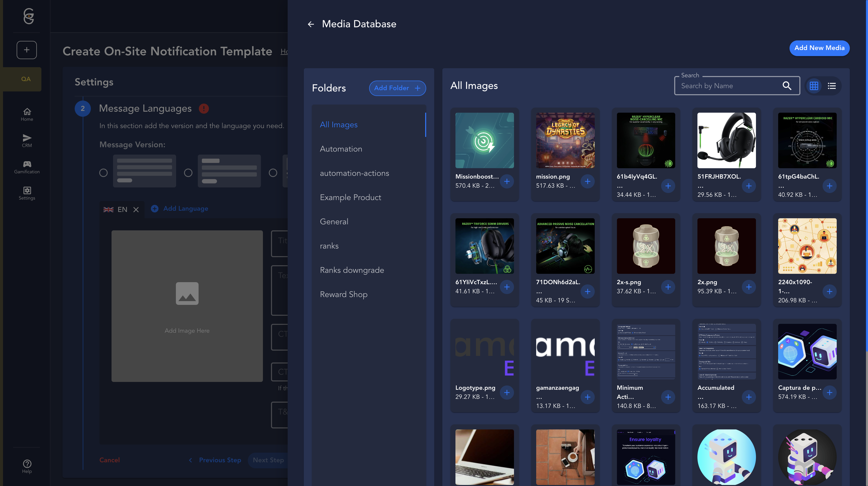
Task: Focus the Search by Name field
Action: point(728,86)
